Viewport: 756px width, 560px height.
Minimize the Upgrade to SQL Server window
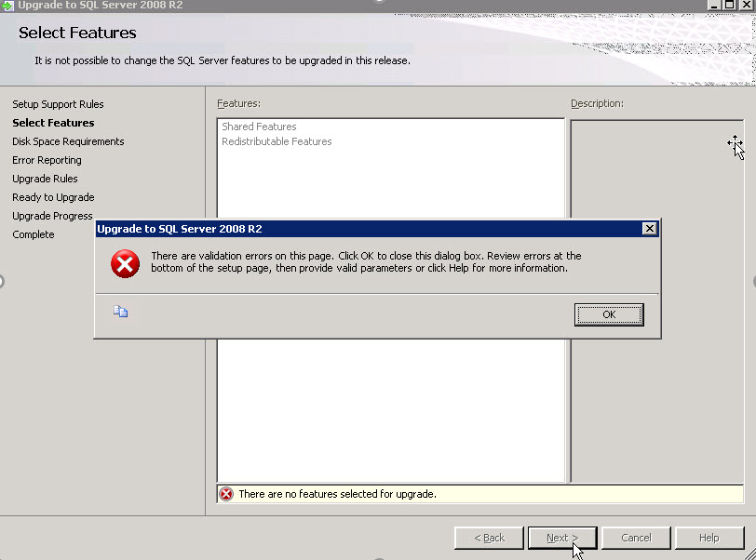tap(714, 5)
